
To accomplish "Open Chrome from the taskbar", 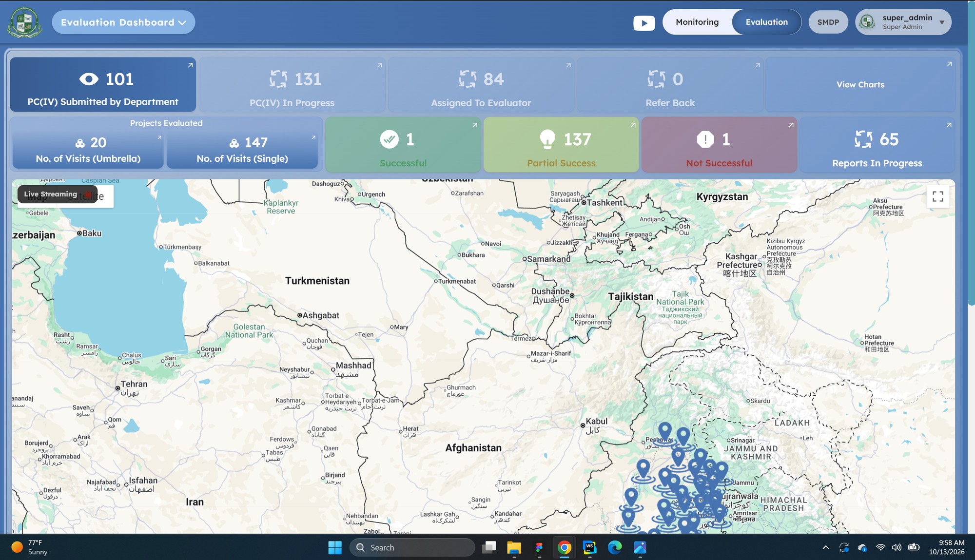I will point(564,547).
